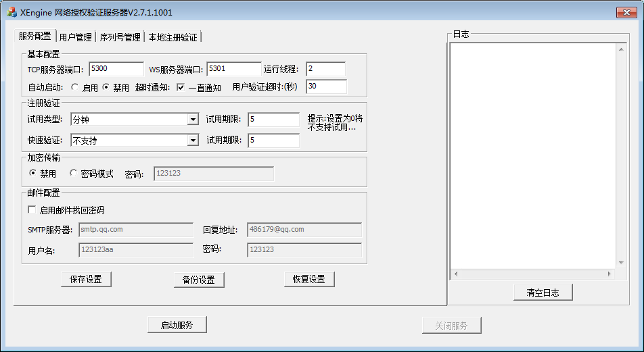Select the 服务配置 tab

(x=35, y=36)
